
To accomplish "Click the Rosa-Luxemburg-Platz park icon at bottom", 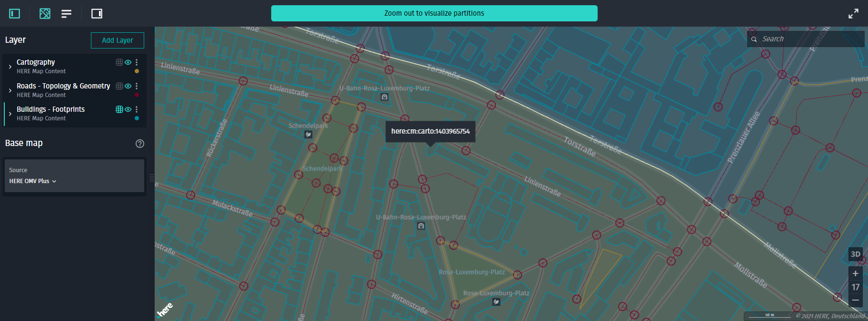I will (x=496, y=302).
